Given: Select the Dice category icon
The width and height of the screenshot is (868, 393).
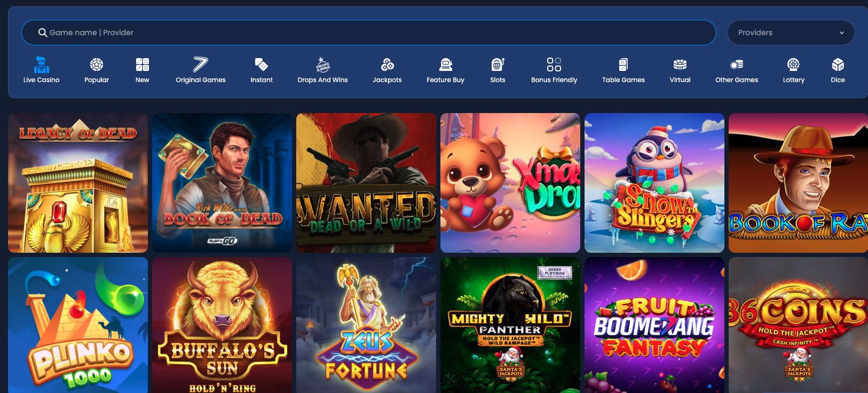Looking at the screenshot, I should [838, 65].
